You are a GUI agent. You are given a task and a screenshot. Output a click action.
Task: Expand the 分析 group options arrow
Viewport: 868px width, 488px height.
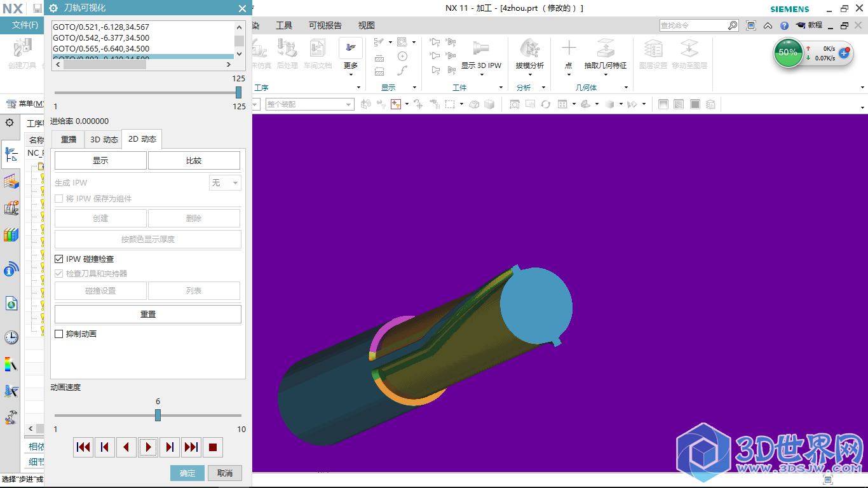(543, 88)
